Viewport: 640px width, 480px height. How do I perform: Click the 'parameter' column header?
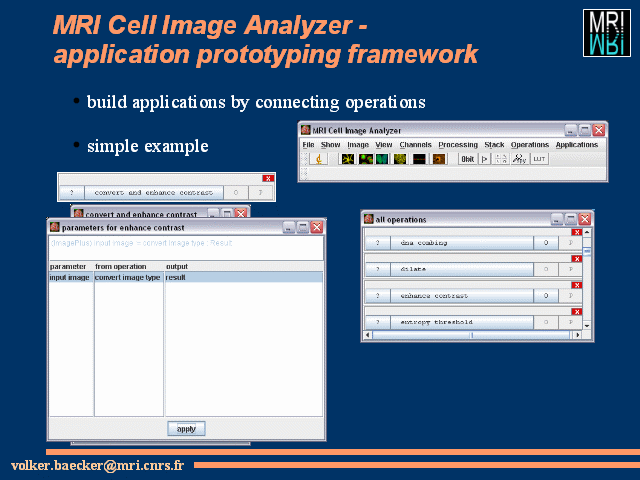(71, 267)
